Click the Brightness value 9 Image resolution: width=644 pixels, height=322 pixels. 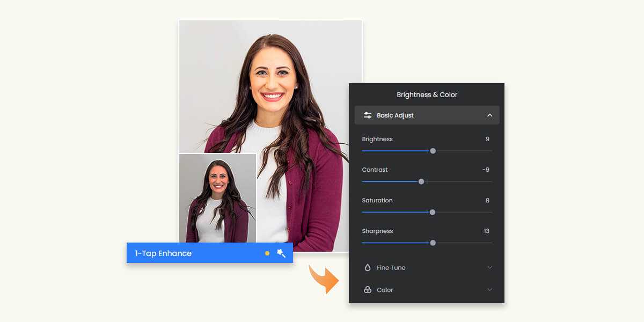(x=487, y=139)
